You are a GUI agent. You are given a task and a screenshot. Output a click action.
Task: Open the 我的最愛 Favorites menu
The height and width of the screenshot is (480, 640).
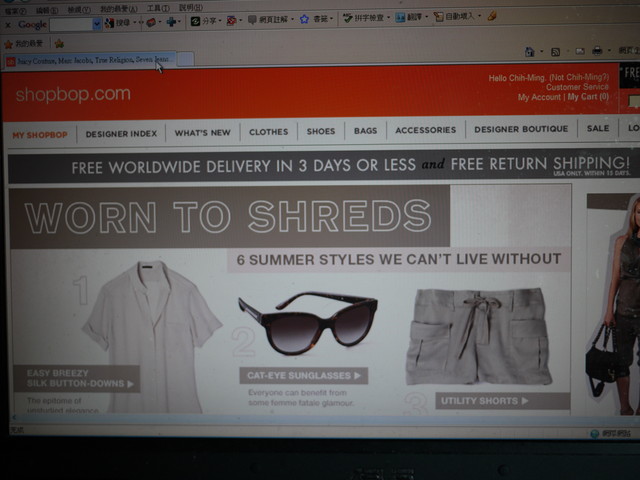119,9
